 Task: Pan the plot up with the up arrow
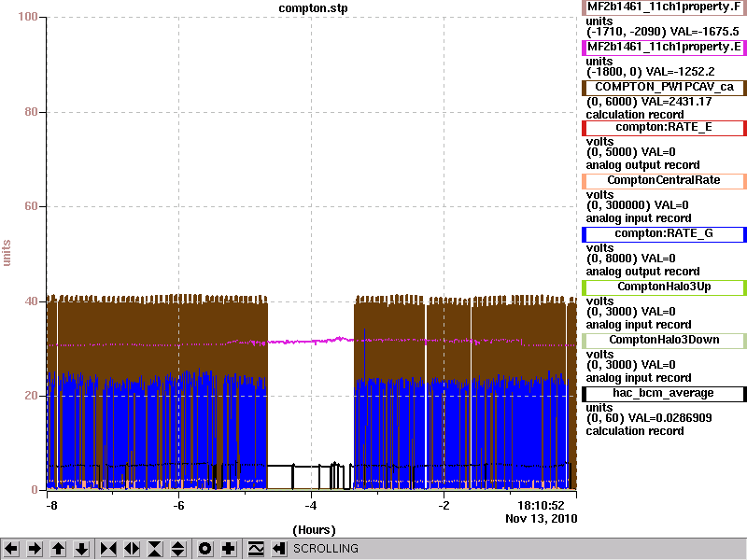(59, 549)
